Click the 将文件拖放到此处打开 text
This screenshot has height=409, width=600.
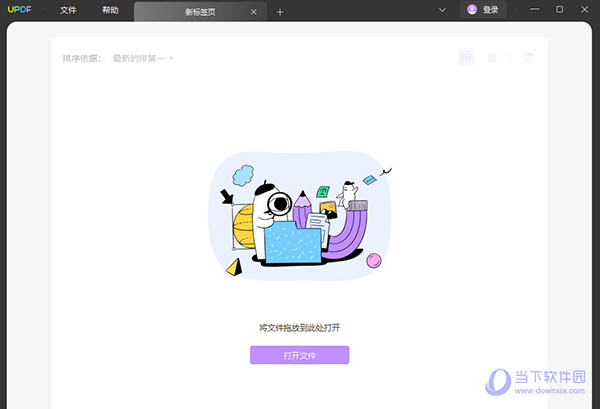[299, 327]
